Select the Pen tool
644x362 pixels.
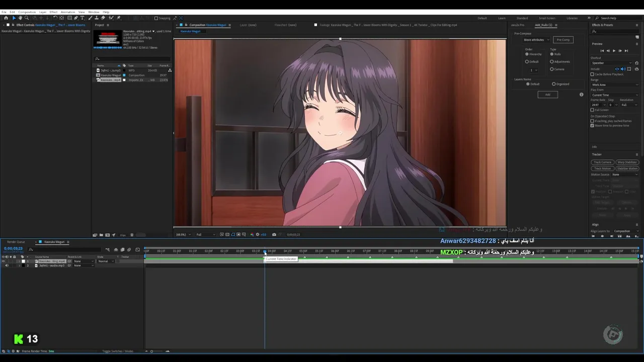pyautogui.click(x=75, y=18)
